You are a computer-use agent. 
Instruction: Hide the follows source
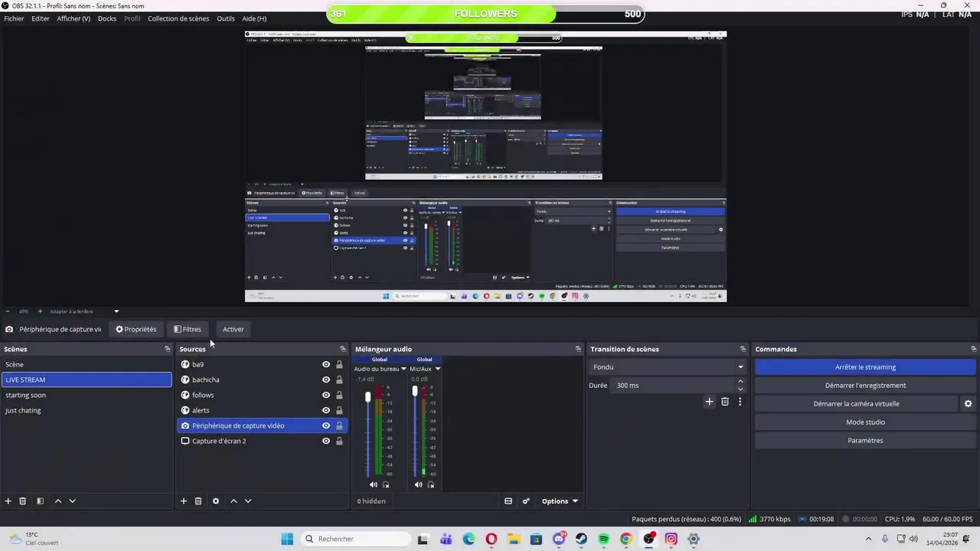pyautogui.click(x=326, y=395)
